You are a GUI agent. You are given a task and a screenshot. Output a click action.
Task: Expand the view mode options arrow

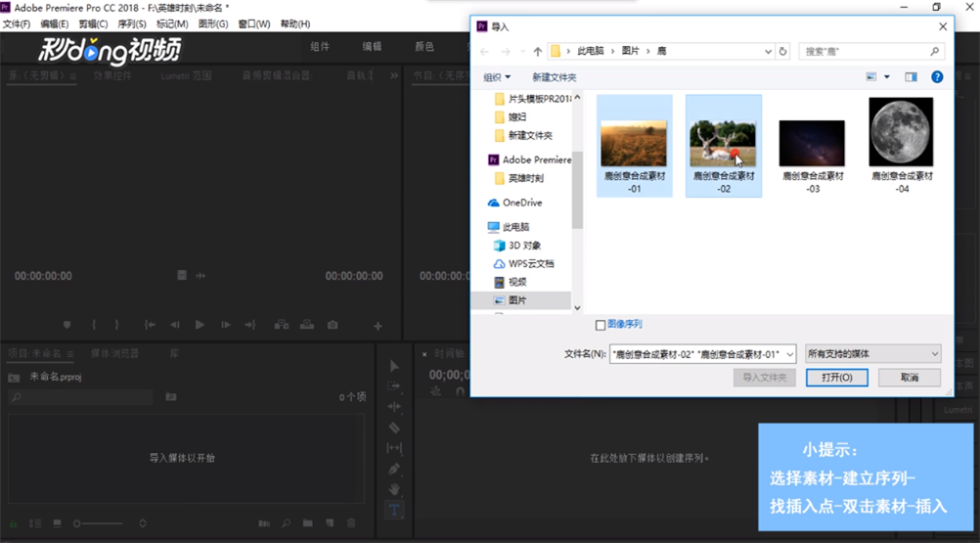[886, 77]
